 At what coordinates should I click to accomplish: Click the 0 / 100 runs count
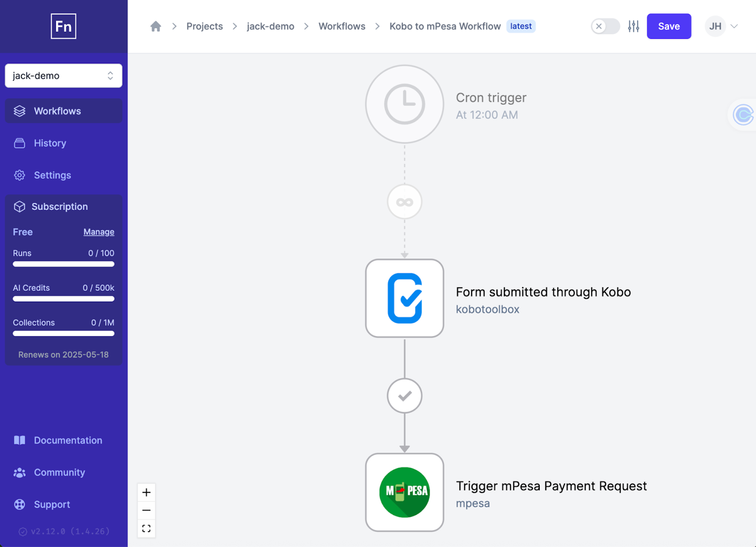[101, 253]
